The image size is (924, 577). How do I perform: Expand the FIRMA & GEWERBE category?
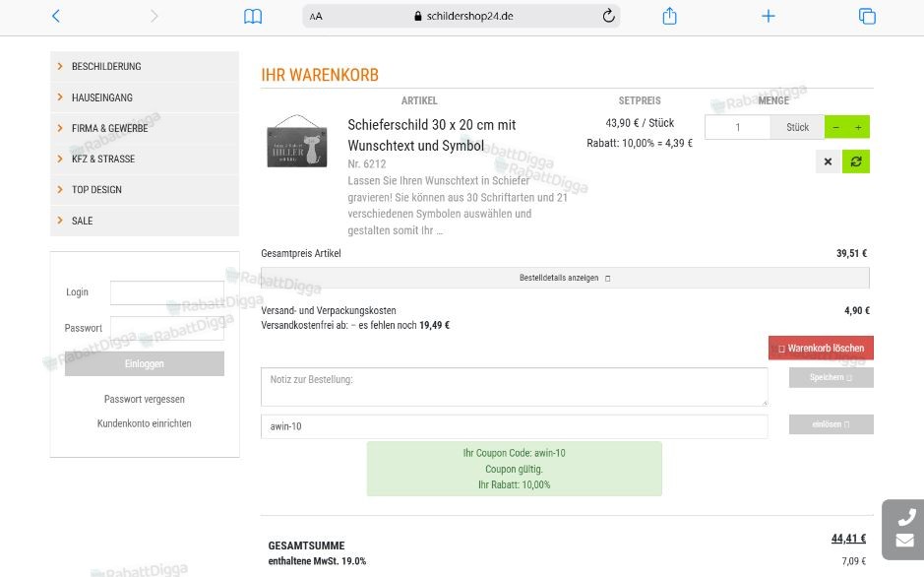point(145,128)
